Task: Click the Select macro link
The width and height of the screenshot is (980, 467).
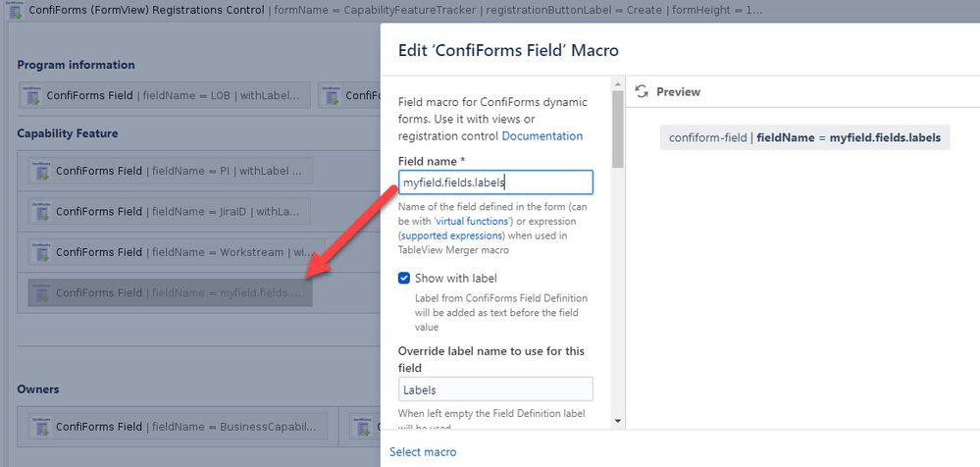Action: [423, 451]
